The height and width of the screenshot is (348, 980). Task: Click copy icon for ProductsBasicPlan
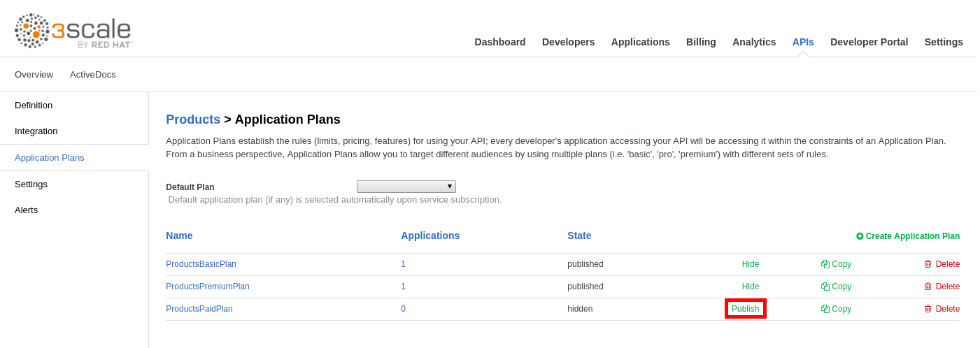(825, 264)
